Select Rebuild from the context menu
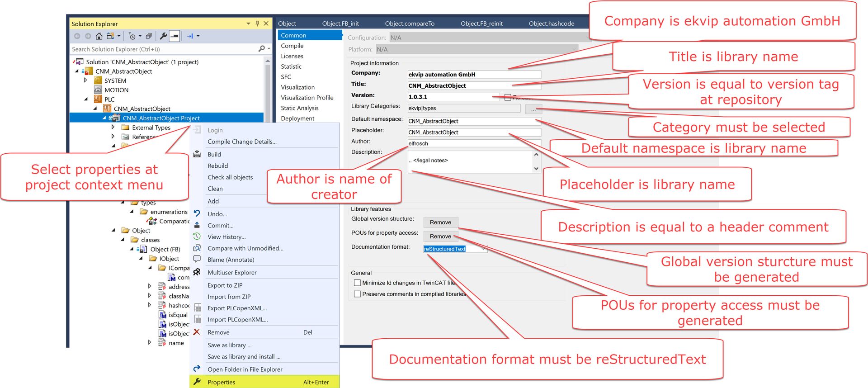 (218, 166)
